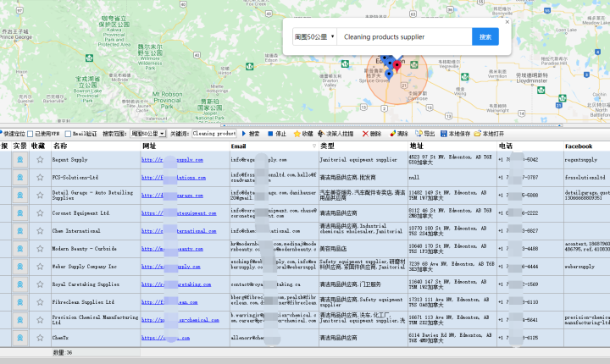Toggle favorite star for Regent Supply

pos(40,160)
